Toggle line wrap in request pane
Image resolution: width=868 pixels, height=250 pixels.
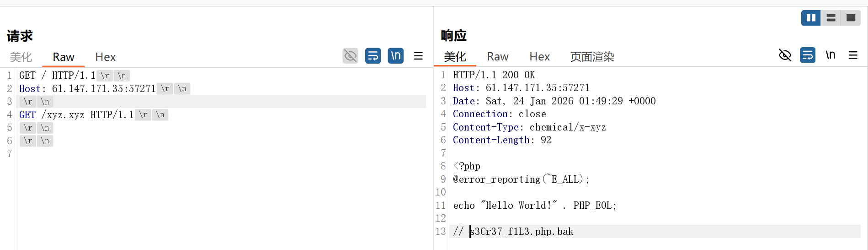tap(373, 56)
